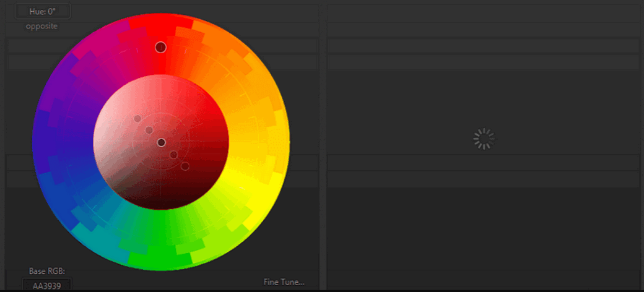
Task: Click the loading spinner in right panel
Action: [x=484, y=140]
